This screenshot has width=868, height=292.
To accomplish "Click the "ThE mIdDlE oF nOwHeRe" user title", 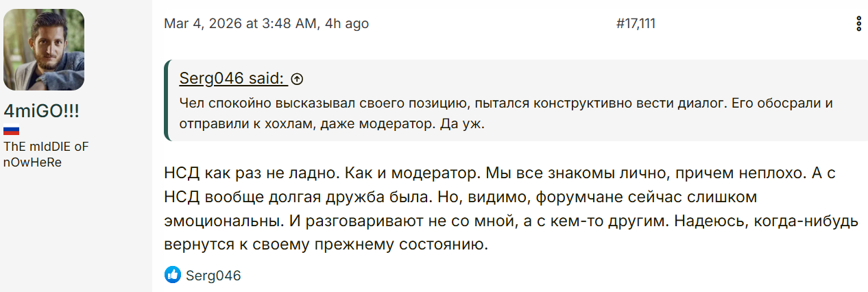I will pos(46,155).
